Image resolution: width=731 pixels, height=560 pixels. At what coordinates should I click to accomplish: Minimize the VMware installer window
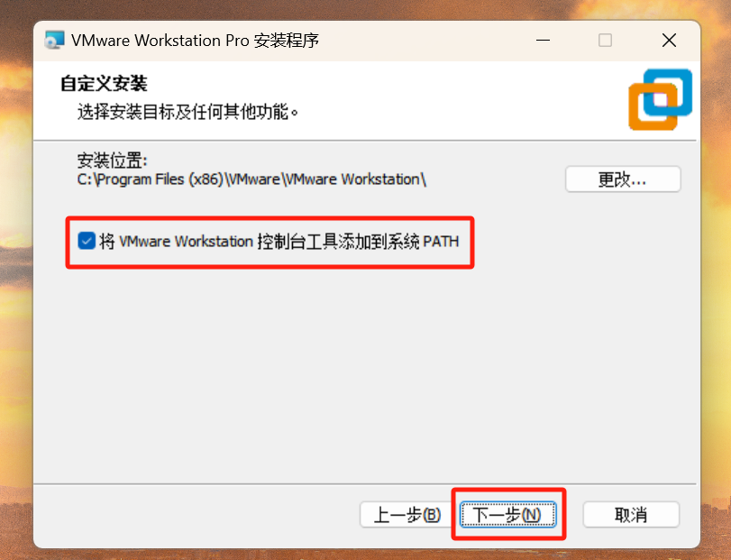[x=543, y=41]
